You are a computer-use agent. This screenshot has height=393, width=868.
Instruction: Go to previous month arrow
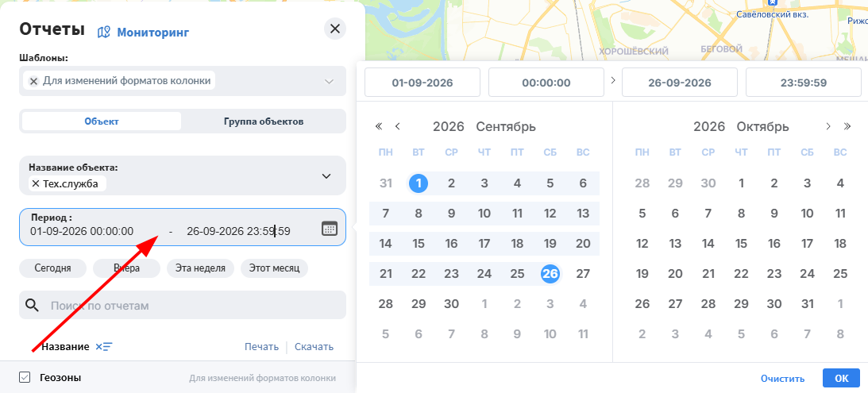(397, 127)
